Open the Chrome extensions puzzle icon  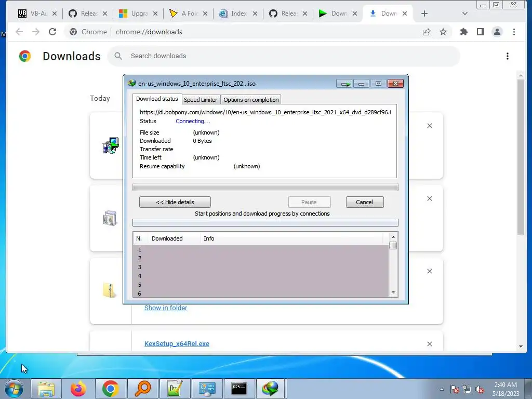[463, 32]
